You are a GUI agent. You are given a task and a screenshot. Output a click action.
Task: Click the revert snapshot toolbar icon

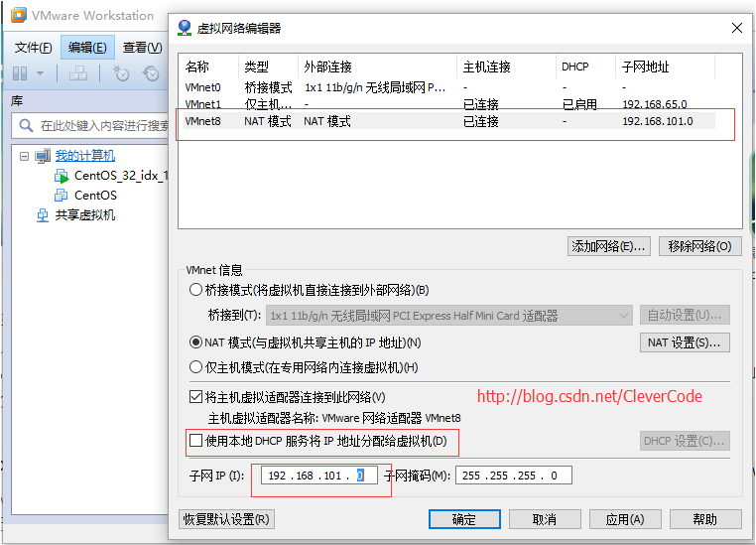tap(152, 73)
